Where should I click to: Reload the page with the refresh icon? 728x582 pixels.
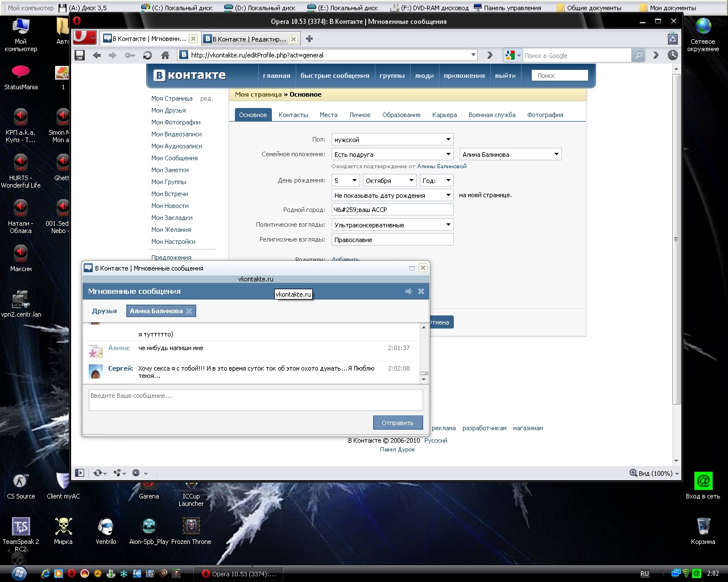point(147,55)
